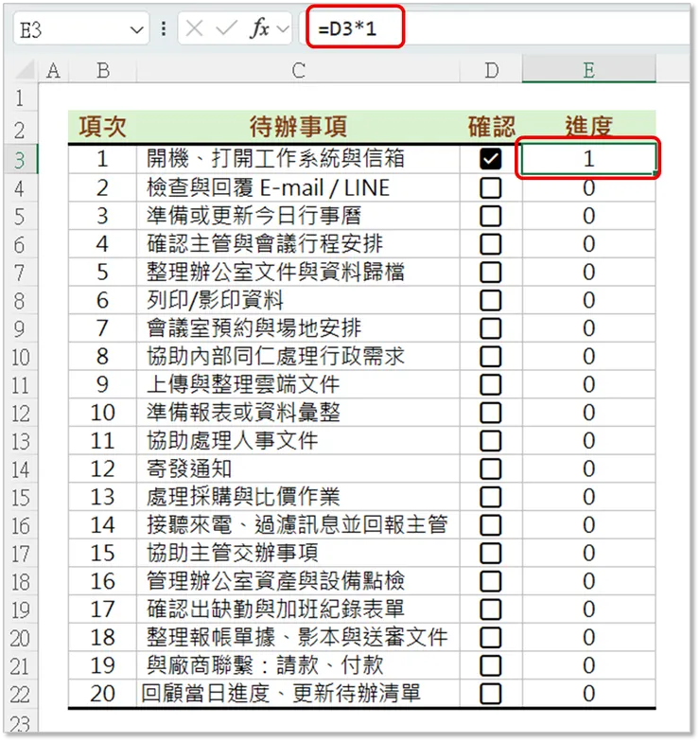Viewport: 700px width, 742px height.
Task: Click the cell 整理辦公室文件與資料歸檔
Action: coord(298,273)
